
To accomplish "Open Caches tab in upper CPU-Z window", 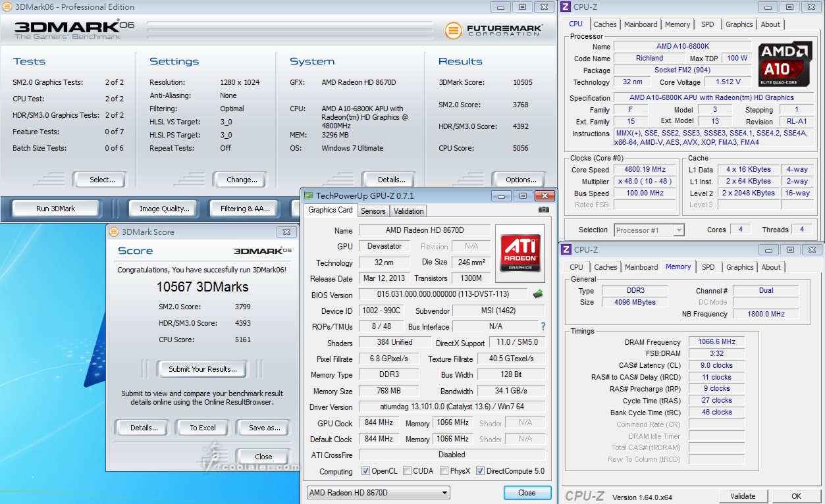I will click(x=605, y=24).
